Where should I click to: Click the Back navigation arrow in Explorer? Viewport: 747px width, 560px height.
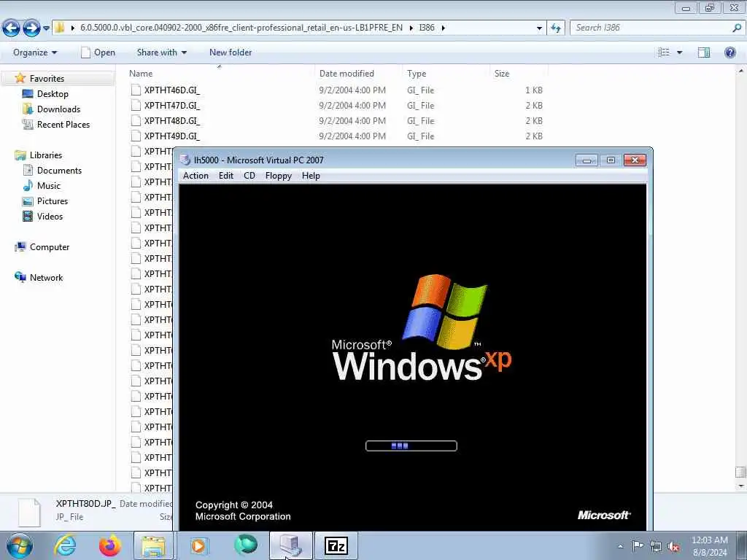tap(12, 28)
